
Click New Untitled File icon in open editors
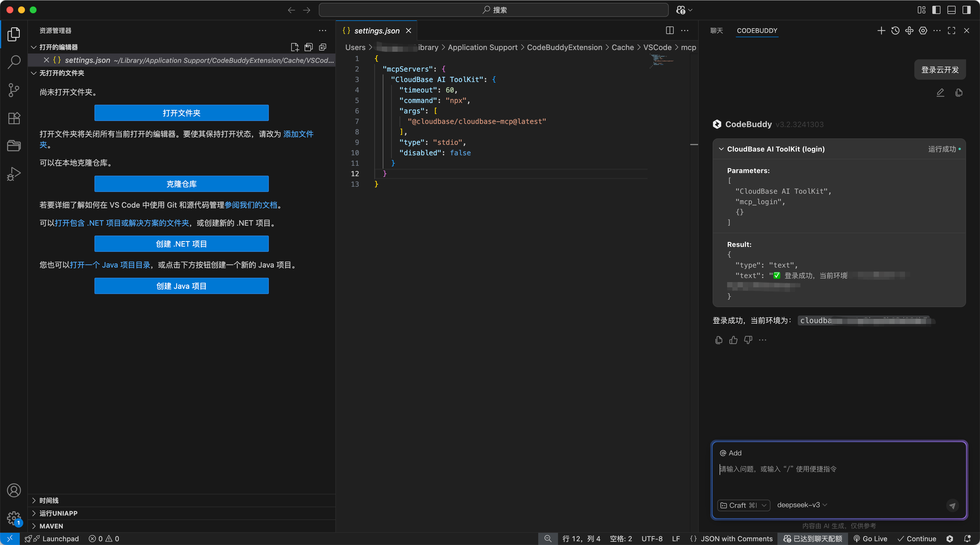294,47
